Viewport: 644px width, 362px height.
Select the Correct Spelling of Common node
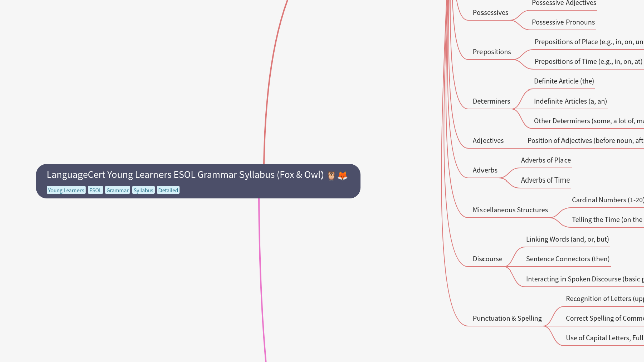(605, 318)
